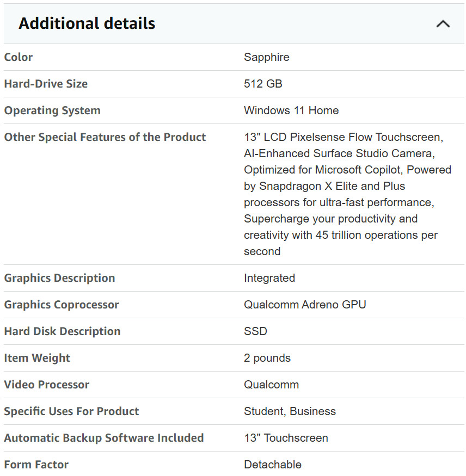Select the 2 pounds value
The width and height of the screenshot is (466, 476).
click(267, 358)
